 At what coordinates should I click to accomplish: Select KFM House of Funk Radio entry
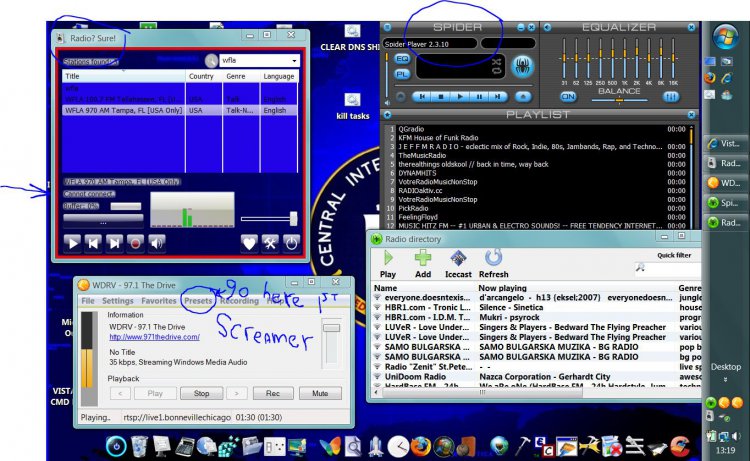coord(536,138)
